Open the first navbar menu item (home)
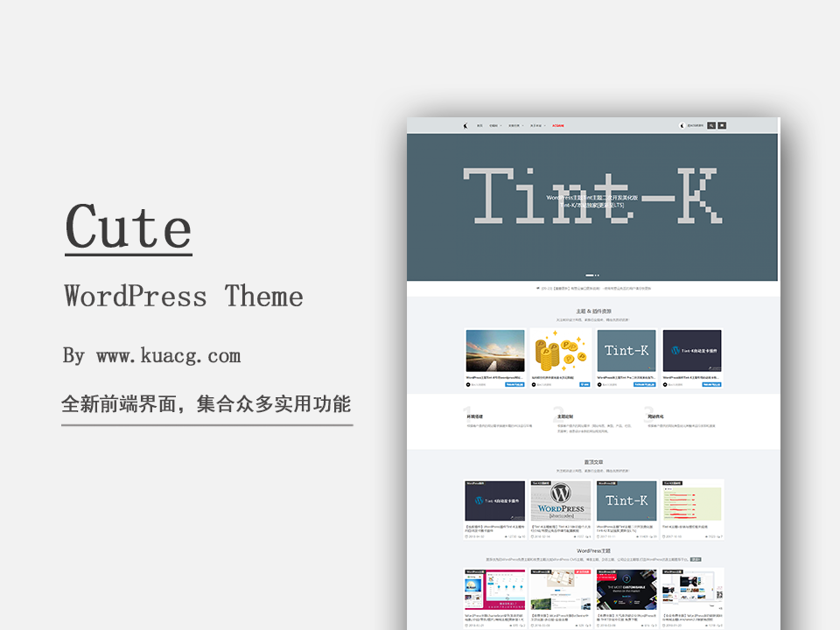840x630 pixels. [x=479, y=125]
